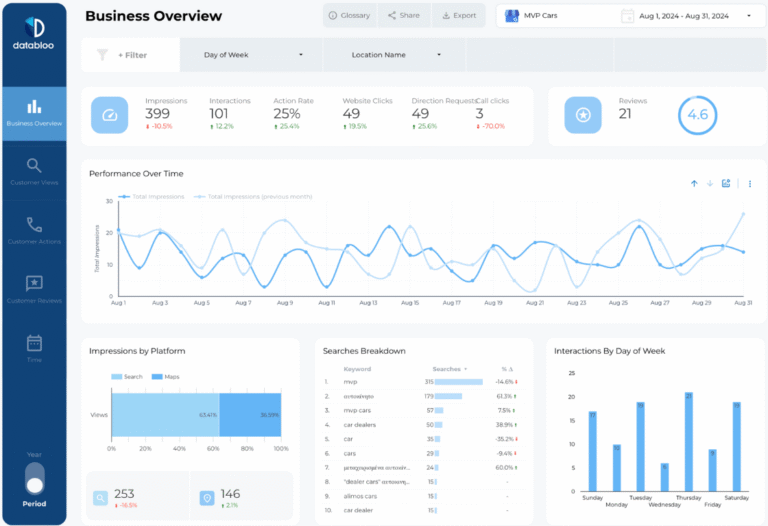This screenshot has width=768, height=526.
Task: Click the star chat Customer Reviews icon
Action: [x=34, y=283]
